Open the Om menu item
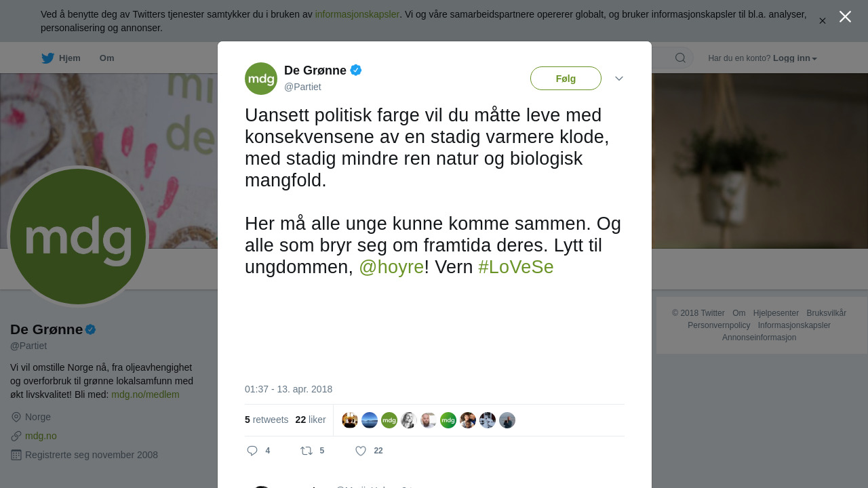 pos(106,58)
